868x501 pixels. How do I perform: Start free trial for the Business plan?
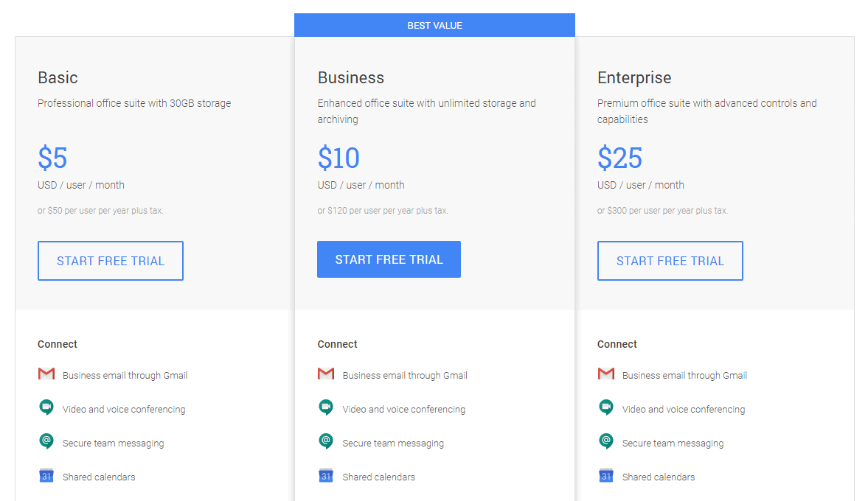(389, 259)
